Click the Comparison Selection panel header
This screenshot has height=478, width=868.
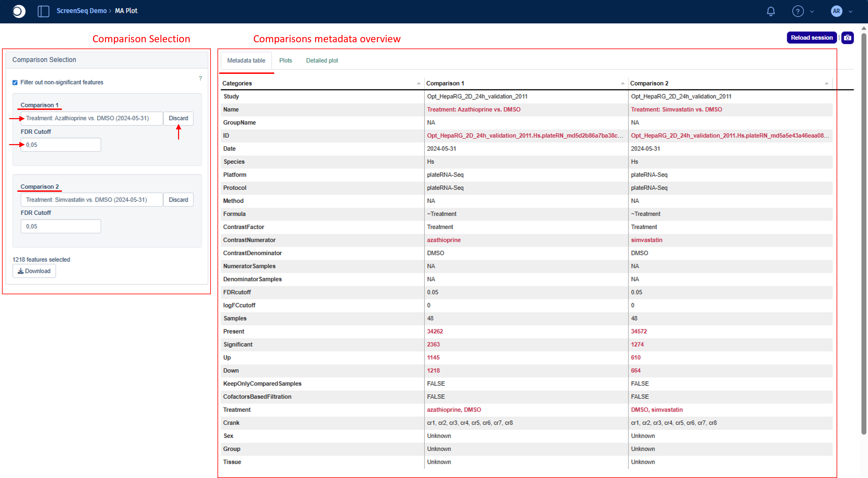click(106, 60)
